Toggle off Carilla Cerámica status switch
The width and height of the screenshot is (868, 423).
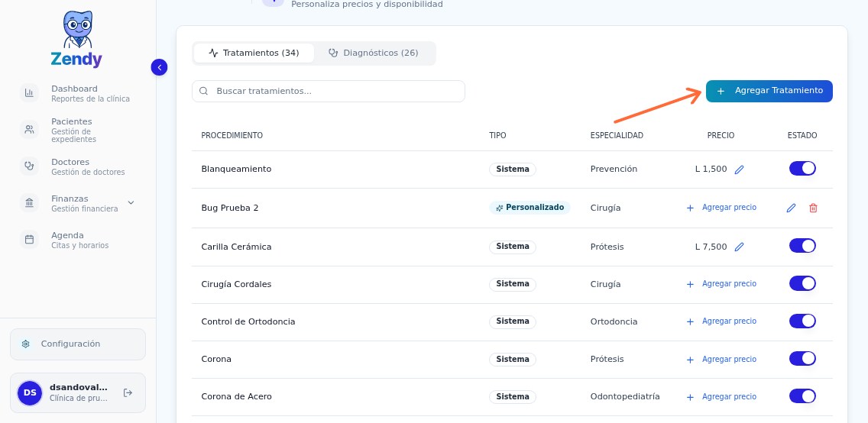coord(802,246)
